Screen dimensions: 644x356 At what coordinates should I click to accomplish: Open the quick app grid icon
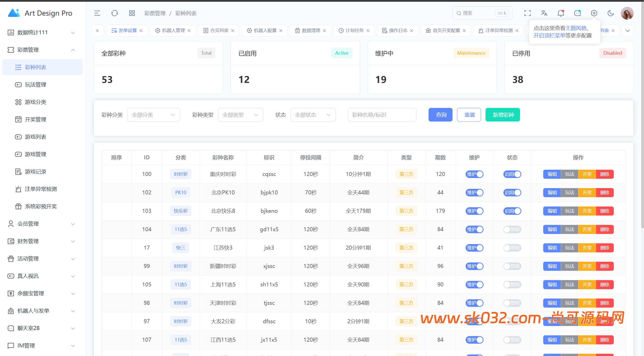coord(132,13)
